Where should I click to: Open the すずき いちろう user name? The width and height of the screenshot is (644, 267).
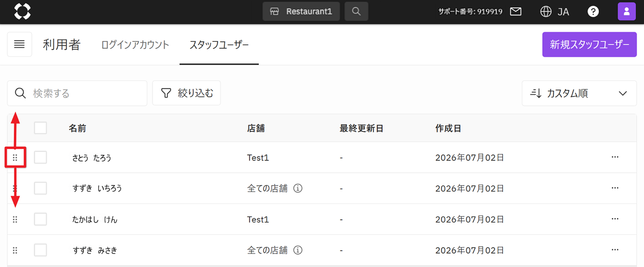[x=97, y=188]
